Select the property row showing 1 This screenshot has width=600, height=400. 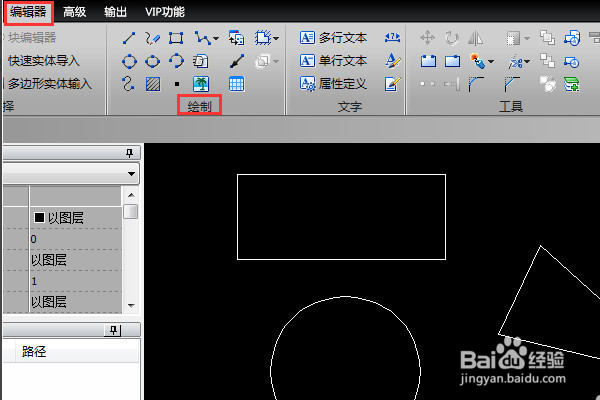62,281
